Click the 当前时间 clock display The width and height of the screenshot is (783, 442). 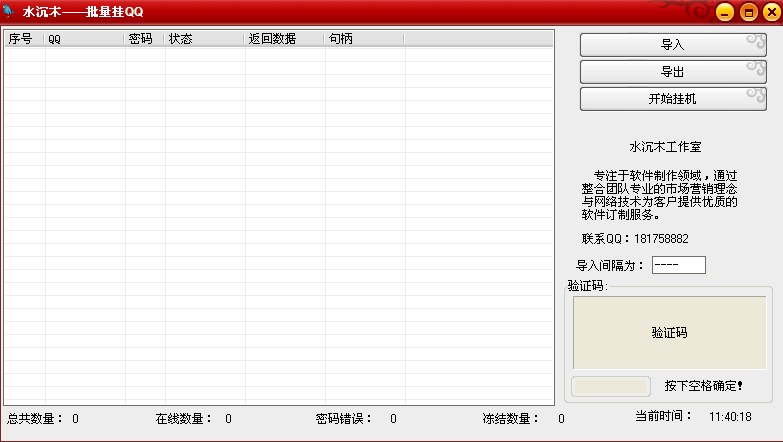(x=730, y=417)
